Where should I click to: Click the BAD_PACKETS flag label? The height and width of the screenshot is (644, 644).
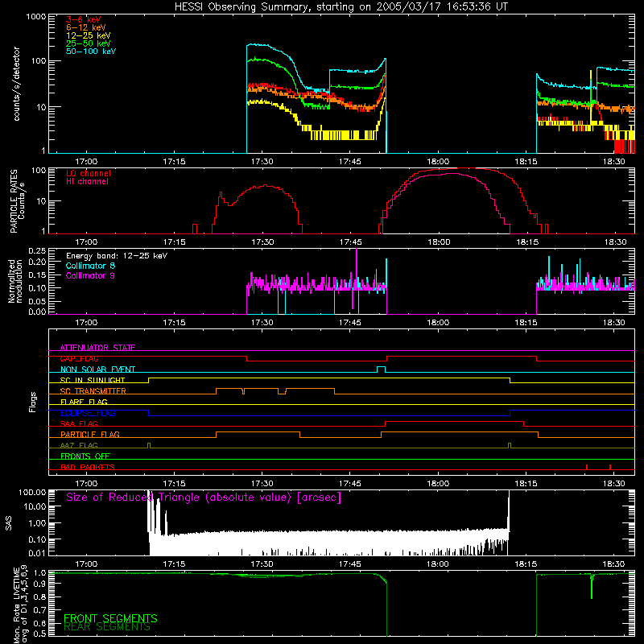[x=88, y=467]
